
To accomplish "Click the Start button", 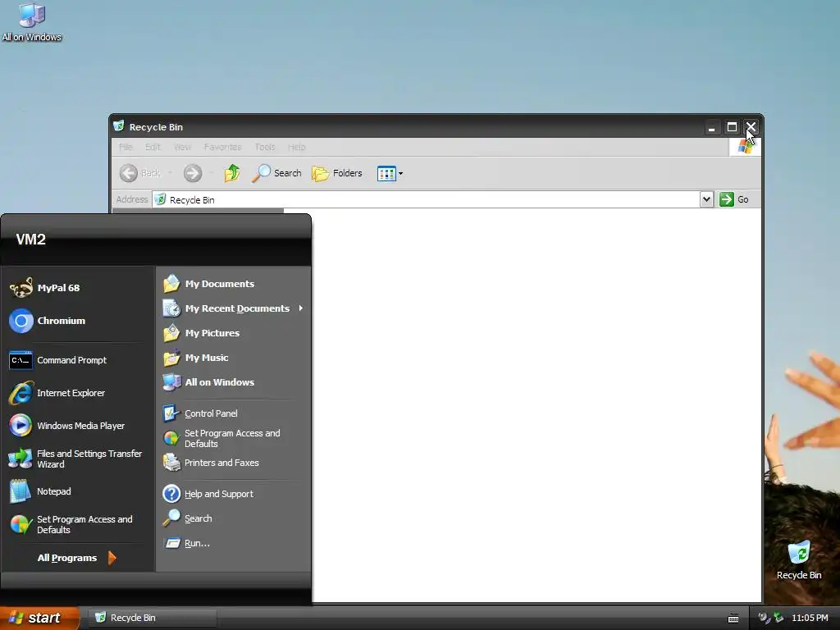I will [x=39, y=618].
